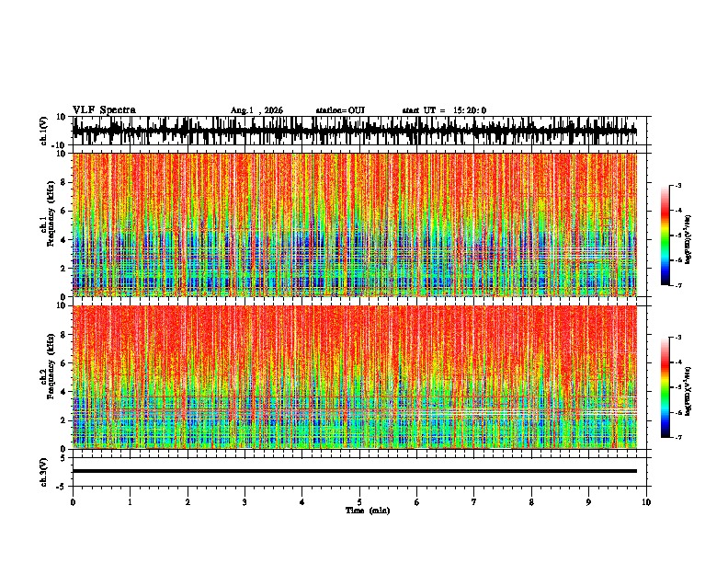The height and width of the screenshot is (563, 728).
Task: Click time-axis tick label "5"
Action: click(x=359, y=502)
